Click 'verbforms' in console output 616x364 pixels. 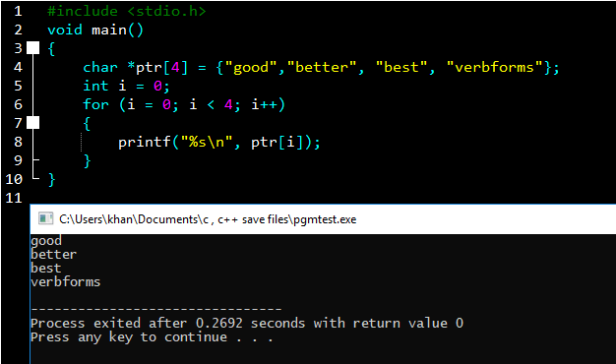pos(66,282)
